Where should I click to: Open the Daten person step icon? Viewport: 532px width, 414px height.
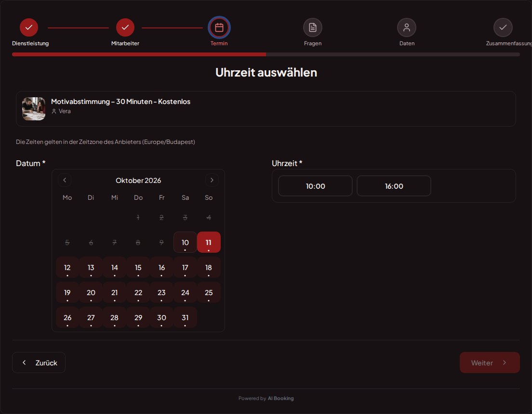point(406,27)
